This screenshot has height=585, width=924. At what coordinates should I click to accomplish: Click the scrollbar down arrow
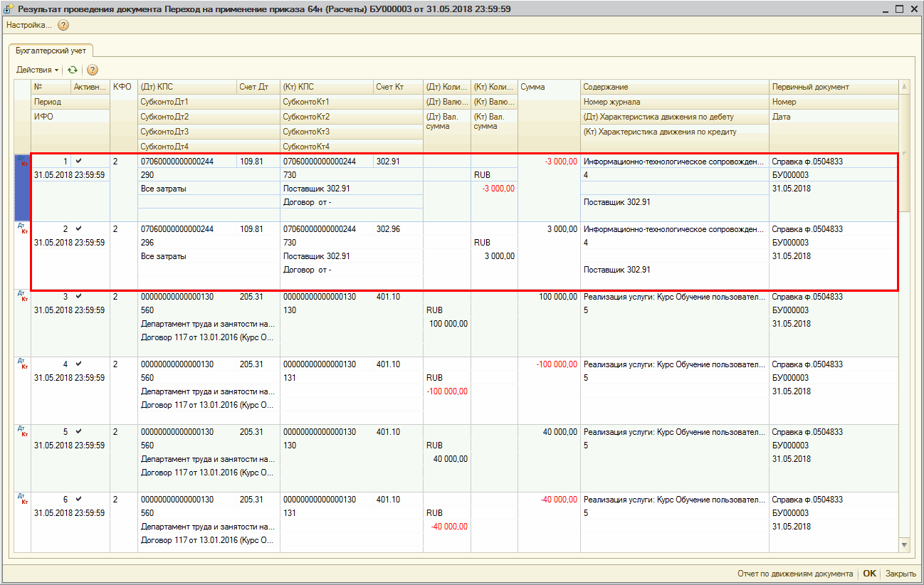pyautogui.click(x=905, y=545)
